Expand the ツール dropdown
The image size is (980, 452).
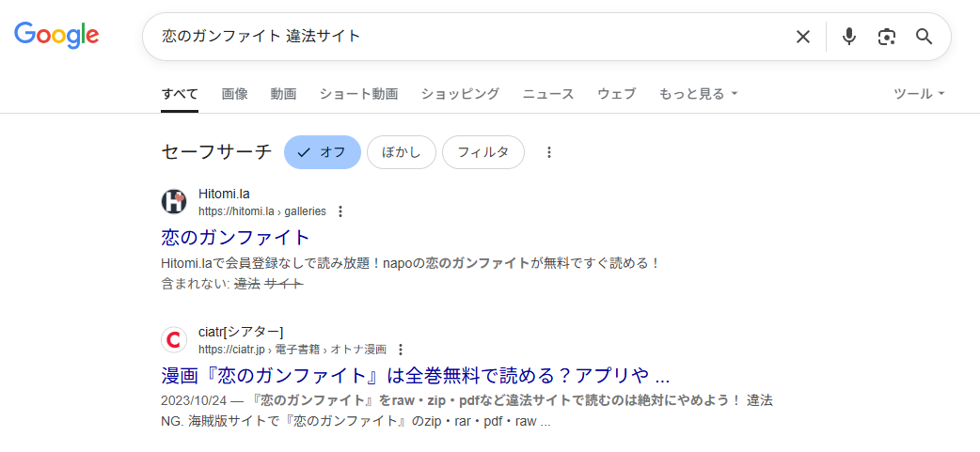coord(919,94)
